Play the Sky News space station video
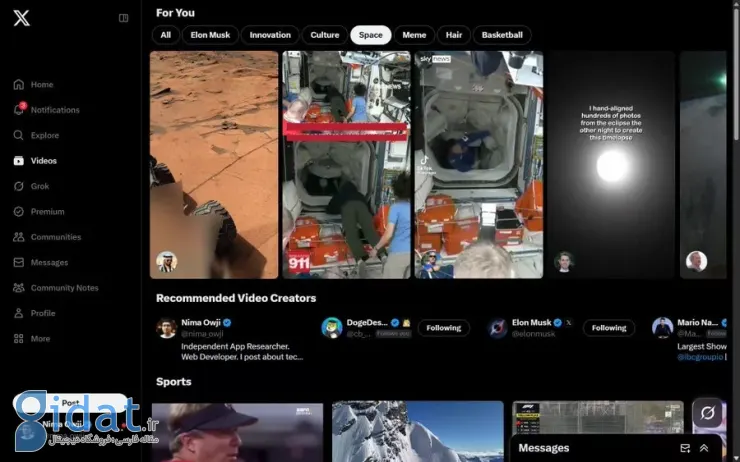Viewport: 740px width, 462px height. pyautogui.click(x=479, y=165)
